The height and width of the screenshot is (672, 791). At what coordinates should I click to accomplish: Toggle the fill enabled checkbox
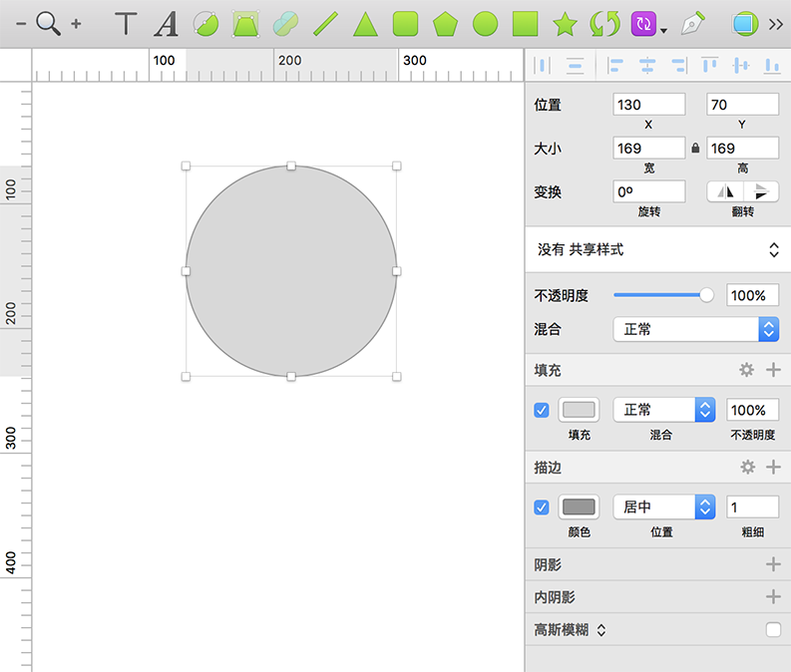542,410
